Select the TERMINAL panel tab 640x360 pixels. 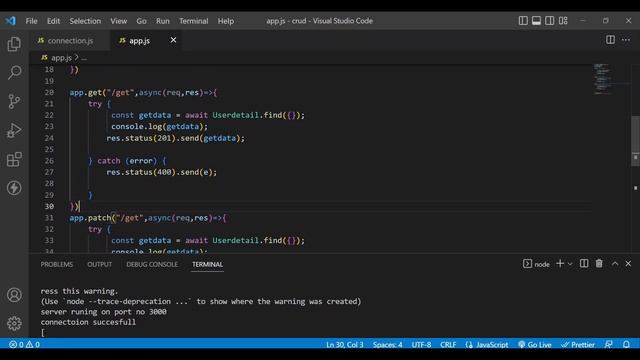(x=207, y=264)
